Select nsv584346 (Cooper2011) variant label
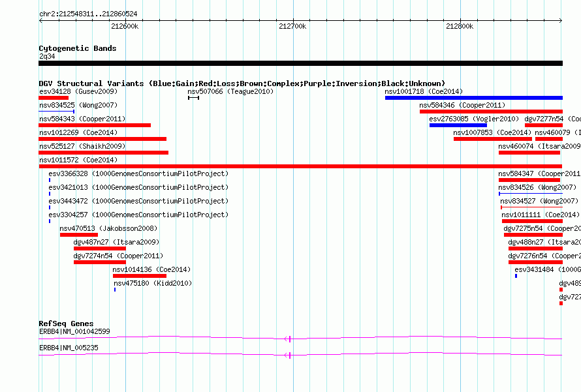 (x=462, y=105)
